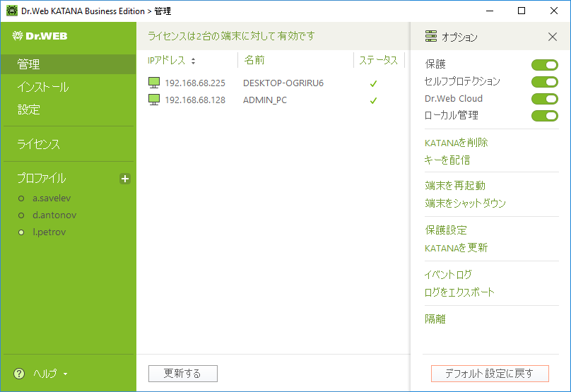The width and height of the screenshot is (571, 392).
Task: Click the Dr.Web title bar app icon
Action: [12, 11]
